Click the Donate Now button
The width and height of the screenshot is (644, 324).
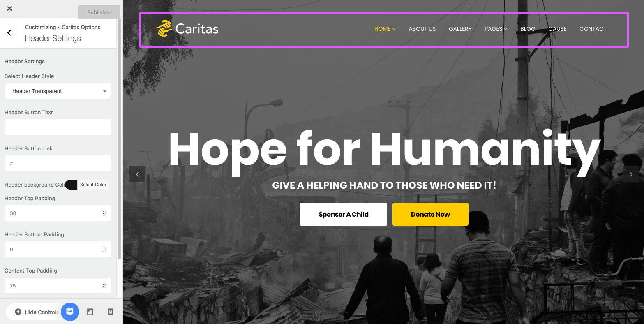(430, 214)
